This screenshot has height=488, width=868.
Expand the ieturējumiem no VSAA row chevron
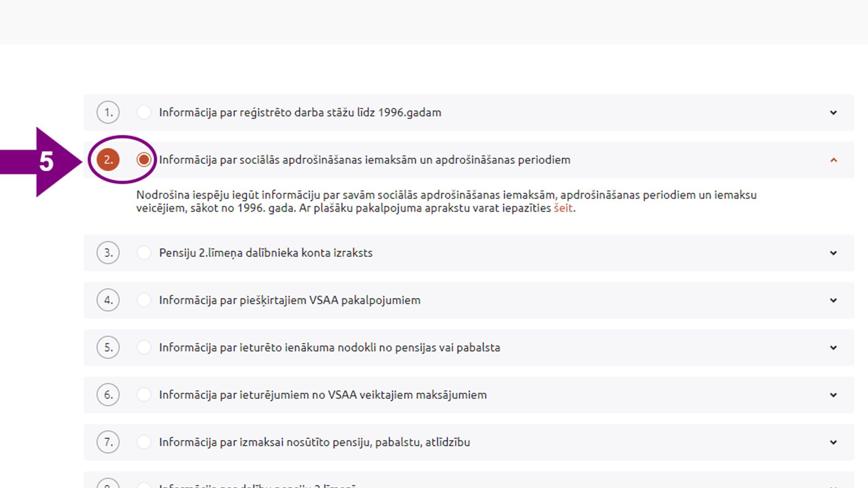(x=833, y=395)
